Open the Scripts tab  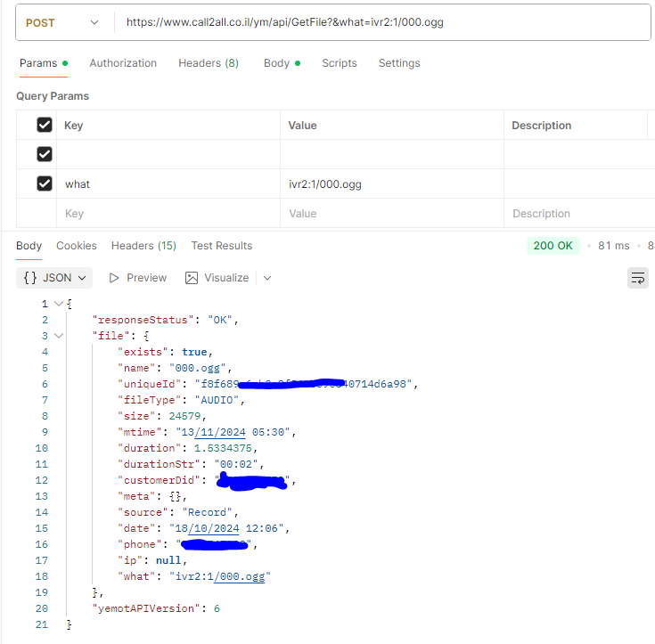tap(340, 63)
